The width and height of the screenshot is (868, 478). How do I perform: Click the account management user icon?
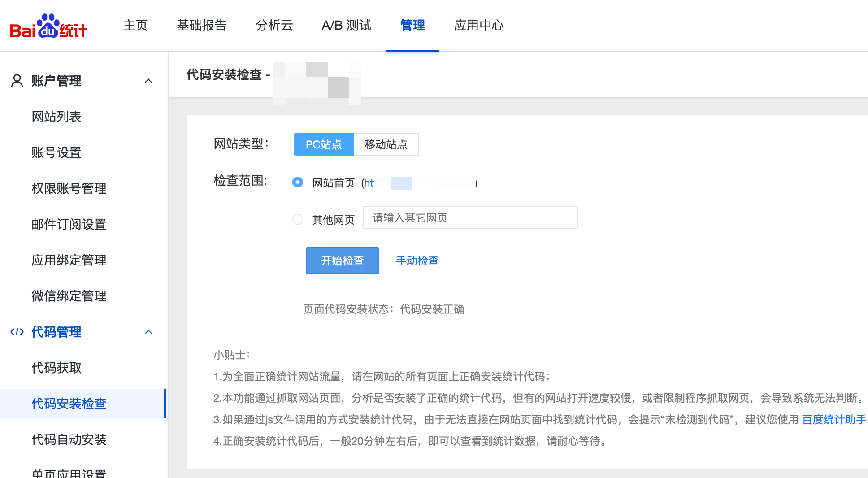17,81
